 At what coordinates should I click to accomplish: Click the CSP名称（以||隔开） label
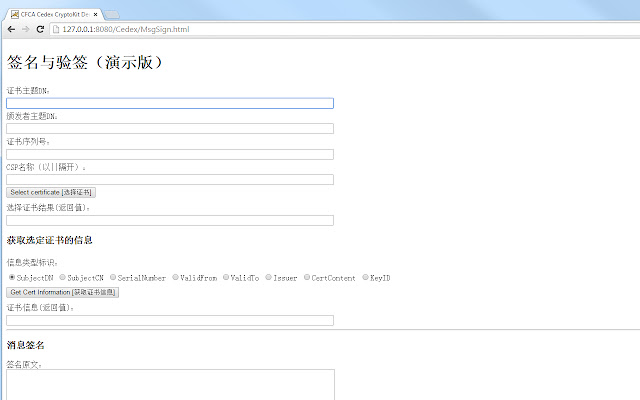tap(46, 167)
